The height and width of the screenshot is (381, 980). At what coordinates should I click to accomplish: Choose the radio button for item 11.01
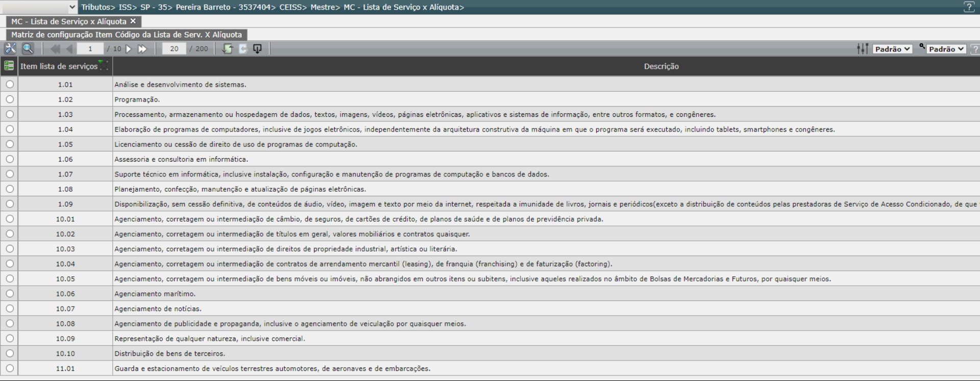tap(9, 368)
